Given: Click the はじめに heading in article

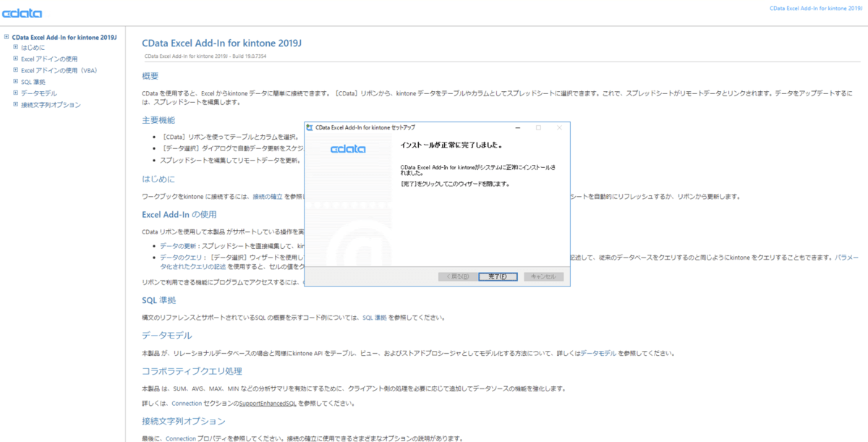Looking at the screenshot, I should [158, 179].
